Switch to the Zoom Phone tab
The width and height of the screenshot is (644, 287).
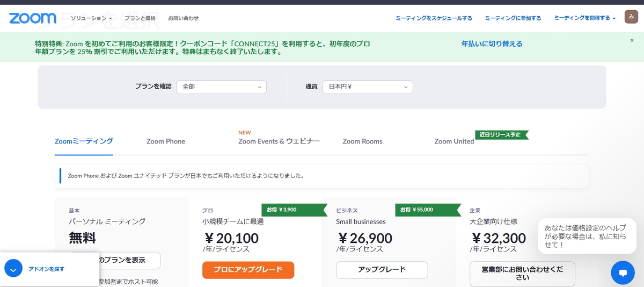click(166, 141)
